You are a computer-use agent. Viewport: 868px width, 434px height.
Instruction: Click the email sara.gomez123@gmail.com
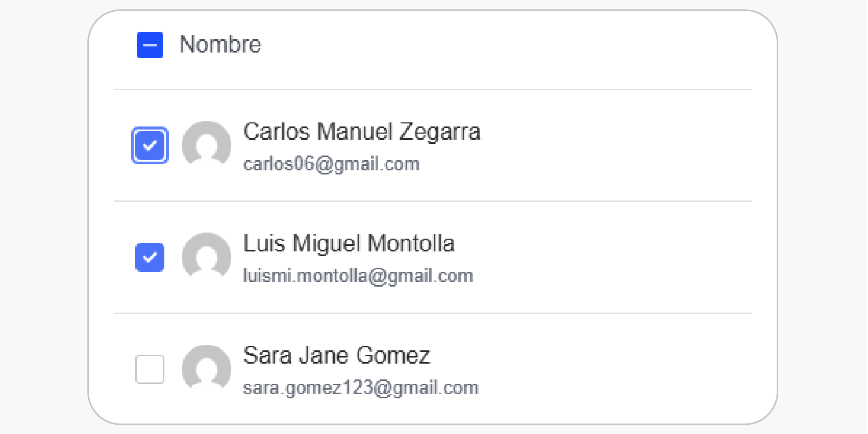[x=360, y=388]
